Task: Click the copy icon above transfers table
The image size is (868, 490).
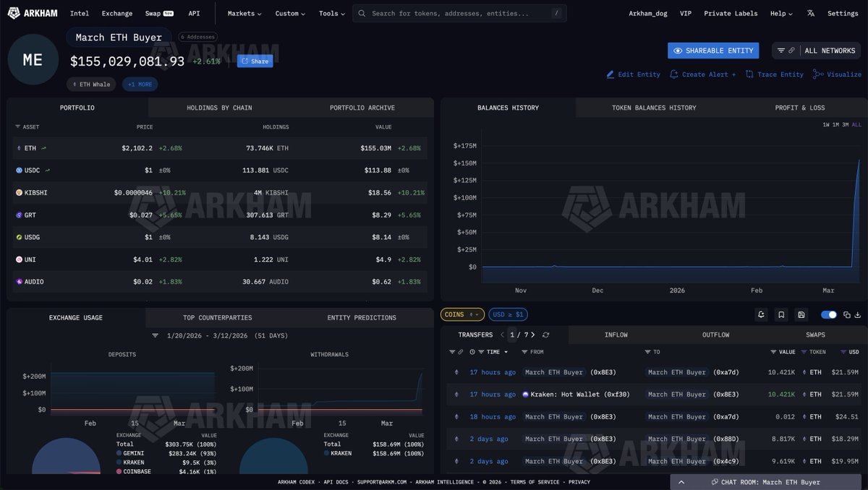Action: pos(847,314)
